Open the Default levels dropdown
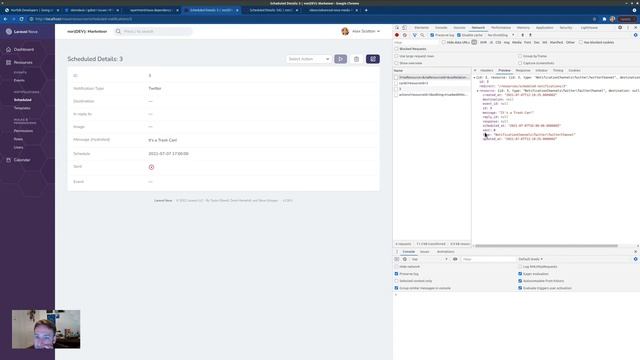This screenshot has width=640, height=360. 530,259
